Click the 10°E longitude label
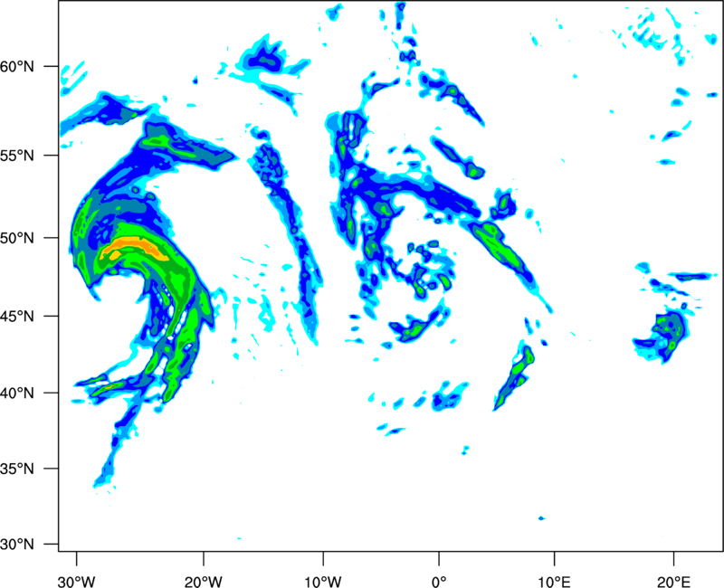724x588 pixels. [x=554, y=582]
